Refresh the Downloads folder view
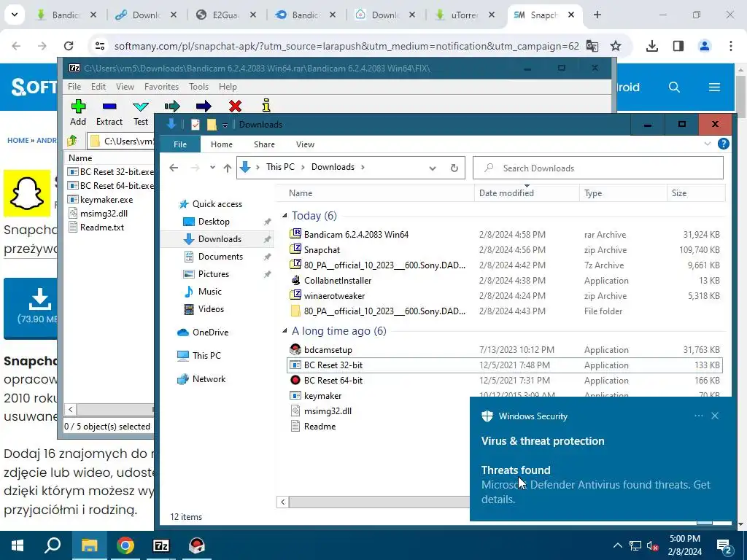The width and height of the screenshot is (747, 560). (x=454, y=168)
